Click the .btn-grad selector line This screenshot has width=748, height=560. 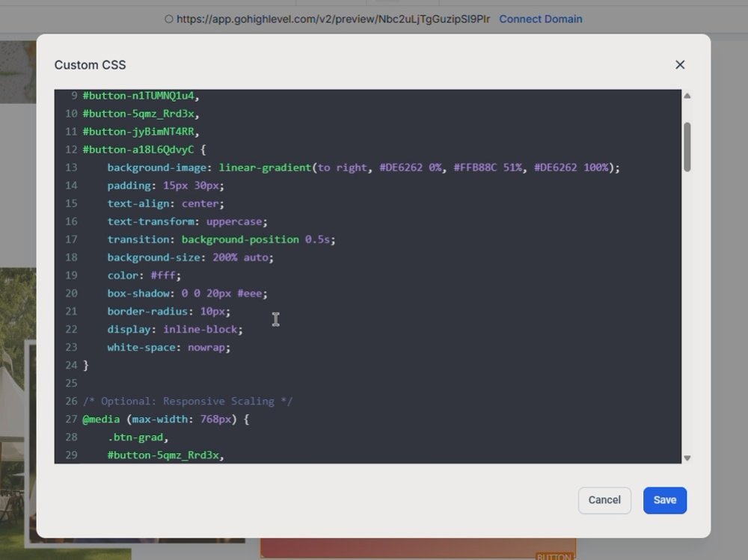click(138, 437)
